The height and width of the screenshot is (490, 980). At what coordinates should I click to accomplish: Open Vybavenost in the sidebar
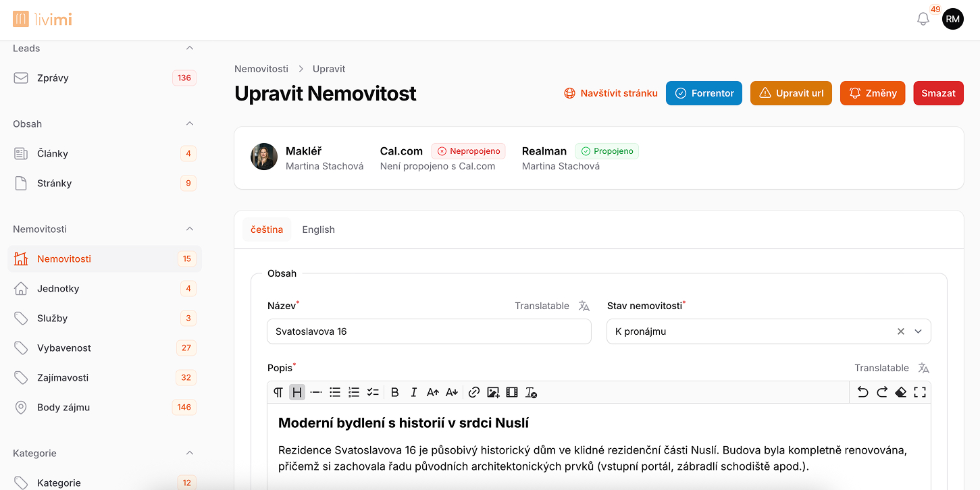pyautogui.click(x=105, y=348)
